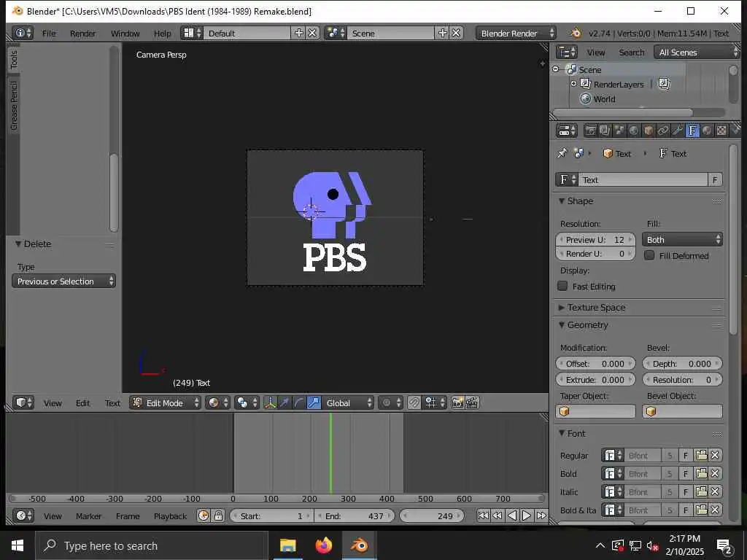Image resolution: width=747 pixels, height=560 pixels.
Task: Pin the properties context with pushpin icon
Action: [562, 153]
